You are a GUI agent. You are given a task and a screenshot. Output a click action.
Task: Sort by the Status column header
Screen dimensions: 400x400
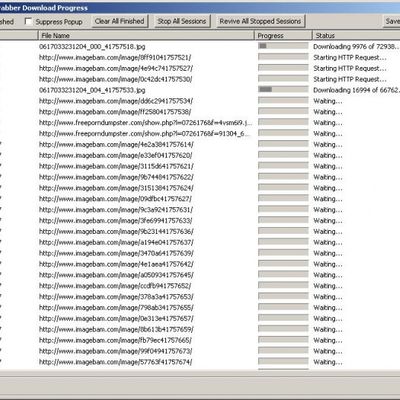tap(356, 35)
